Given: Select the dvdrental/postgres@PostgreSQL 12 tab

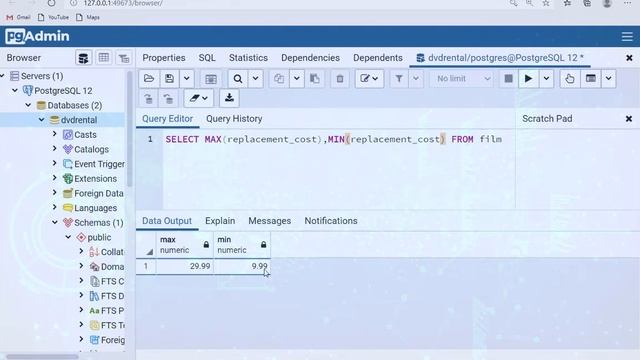Looking at the screenshot, I should [x=500, y=58].
